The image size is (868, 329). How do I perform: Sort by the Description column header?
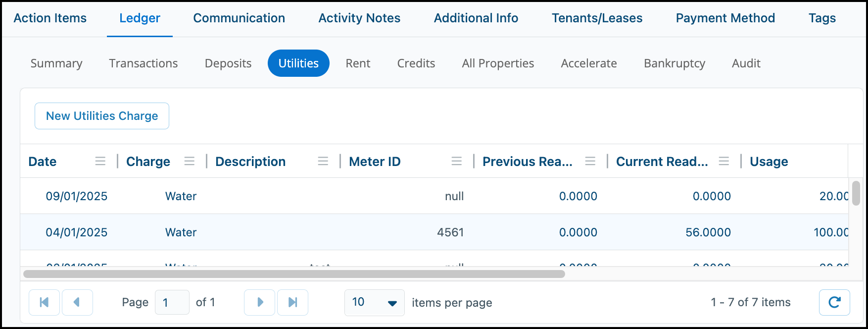[x=250, y=162]
